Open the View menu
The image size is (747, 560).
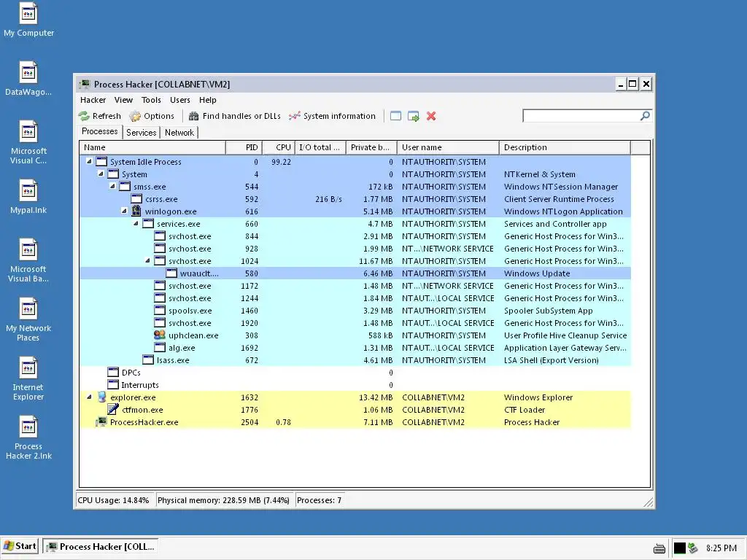pyautogui.click(x=123, y=100)
